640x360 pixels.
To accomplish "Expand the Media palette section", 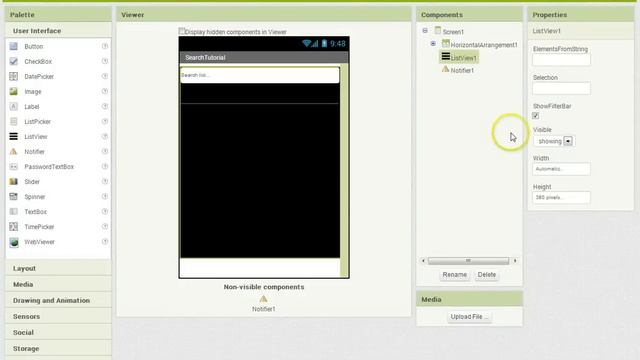I will (x=58, y=284).
